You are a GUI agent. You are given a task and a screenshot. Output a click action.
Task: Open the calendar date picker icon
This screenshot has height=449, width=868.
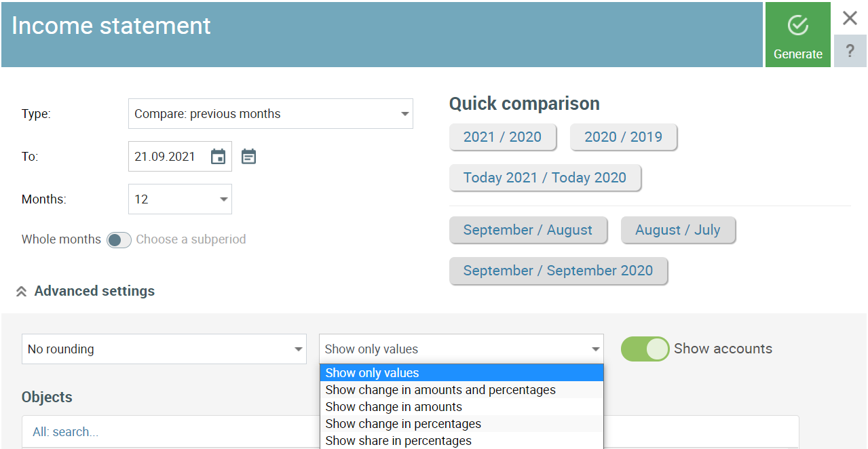(x=218, y=157)
